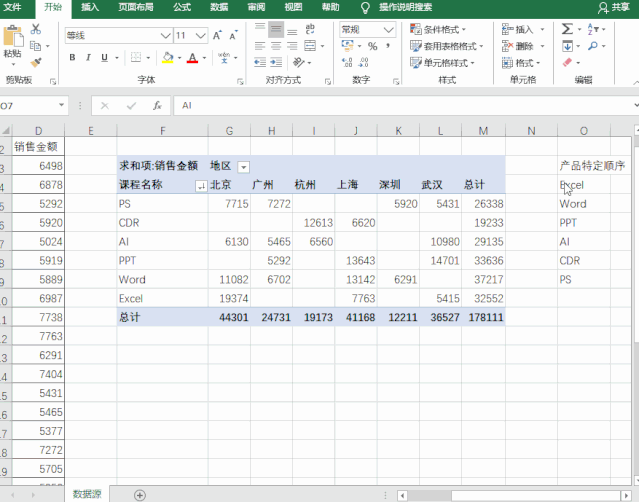Toggle align right

click(292, 46)
